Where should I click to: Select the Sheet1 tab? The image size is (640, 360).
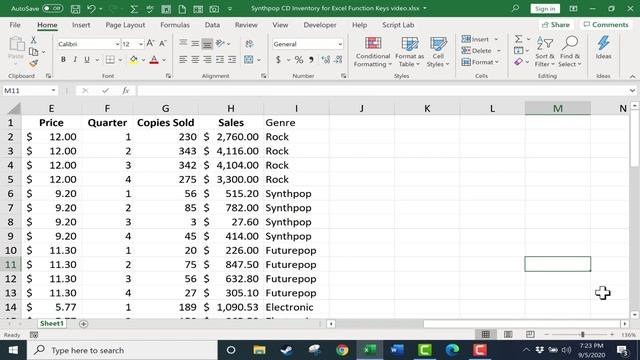coord(52,323)
